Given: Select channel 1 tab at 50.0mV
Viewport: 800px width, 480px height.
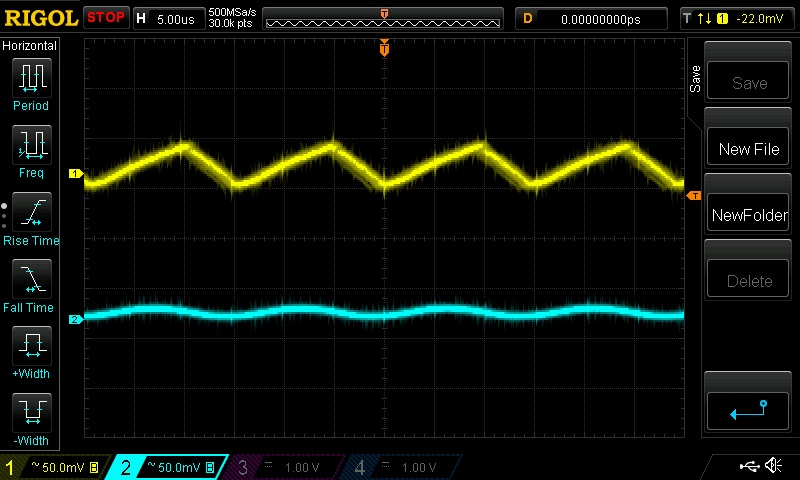Looking at the screenshot, I should click(55, 467).
